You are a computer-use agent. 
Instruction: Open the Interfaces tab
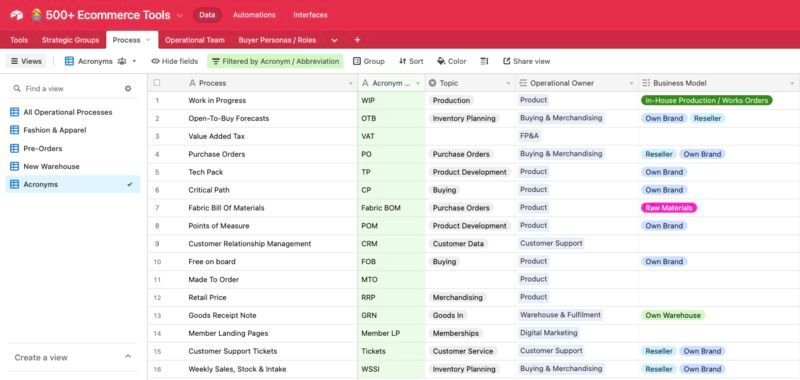(310, 15)
